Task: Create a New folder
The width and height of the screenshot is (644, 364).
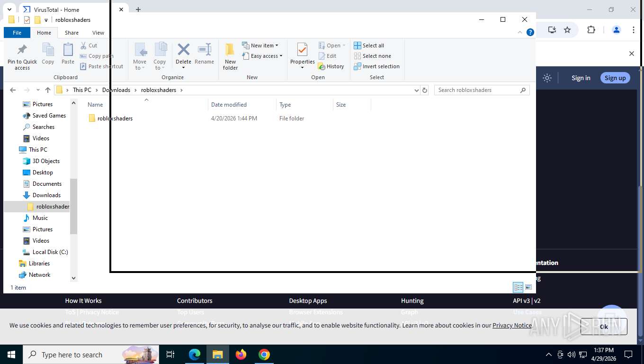Action: point(230,56)
